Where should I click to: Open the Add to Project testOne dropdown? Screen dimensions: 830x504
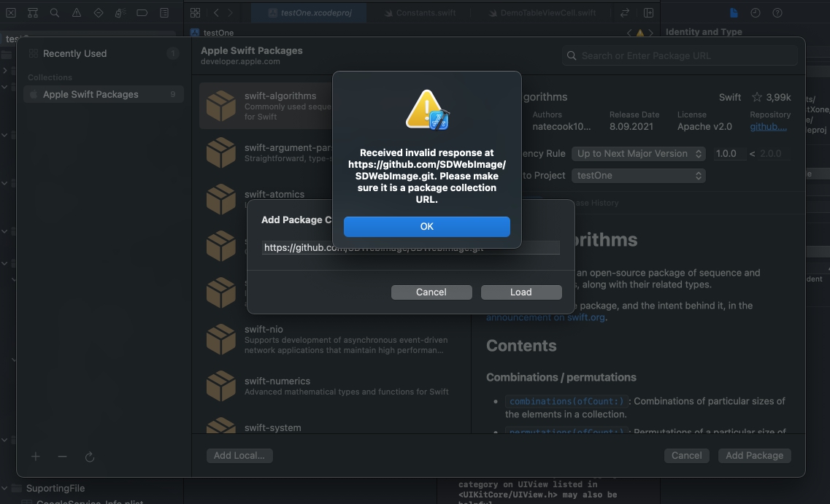tap(638, 175)
